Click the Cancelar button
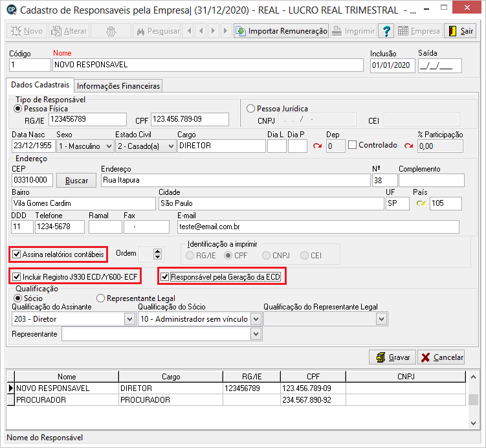The width and height of the screenshot is (486, 448). 441,357
